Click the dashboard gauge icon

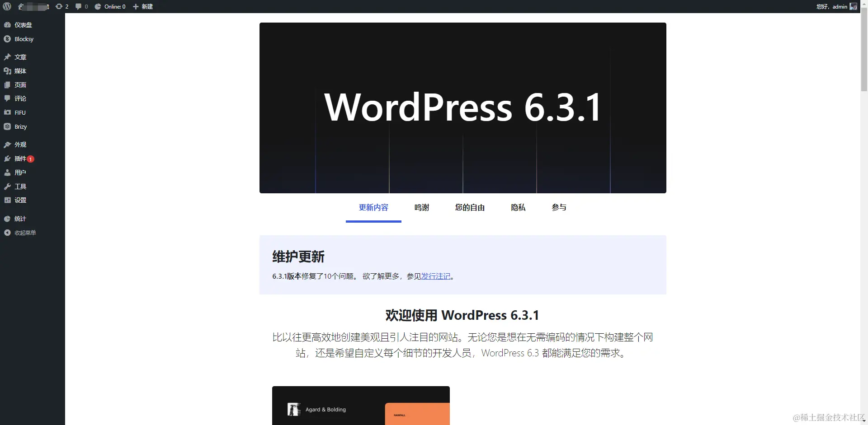coord(7,25)
